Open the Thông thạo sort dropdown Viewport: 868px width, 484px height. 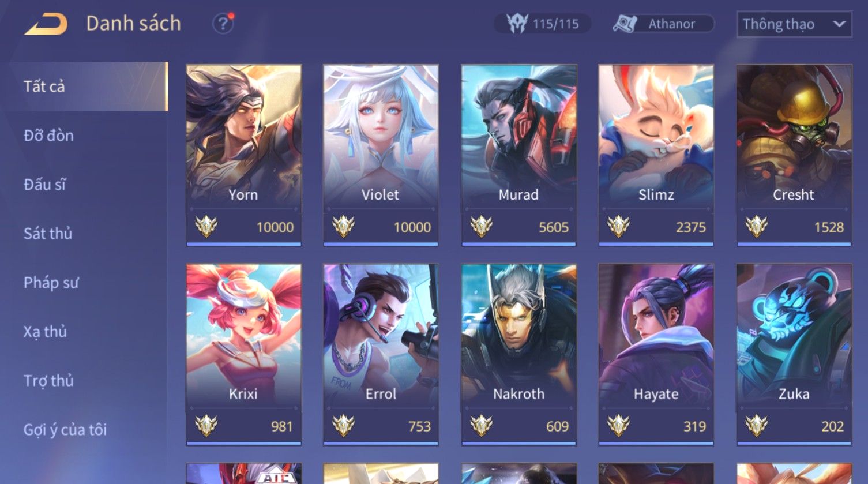[794, 24]
